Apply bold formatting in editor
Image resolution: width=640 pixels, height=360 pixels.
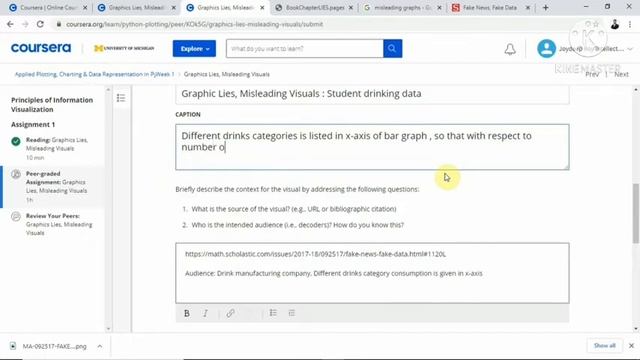click(x=187, y=313)
